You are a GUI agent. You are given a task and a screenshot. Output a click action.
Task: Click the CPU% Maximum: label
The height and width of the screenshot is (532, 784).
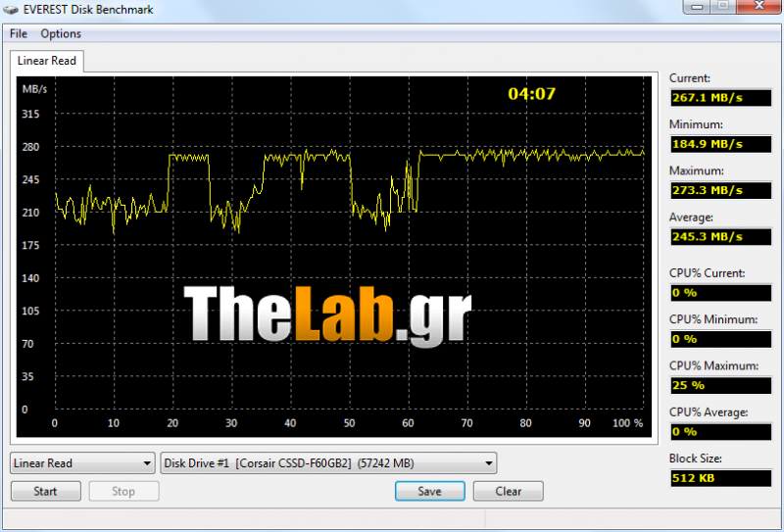coord(713,366)
